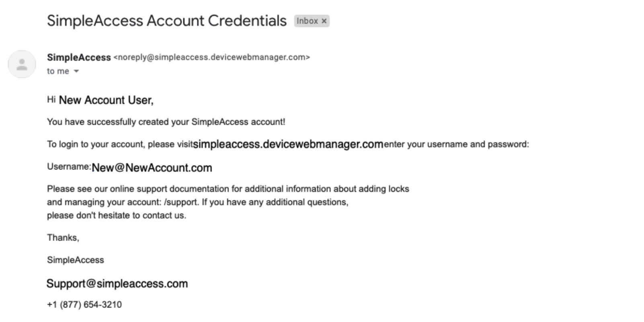Click the sender profile avatar icon
Screen dimensions: 644x322
[22, 64]
